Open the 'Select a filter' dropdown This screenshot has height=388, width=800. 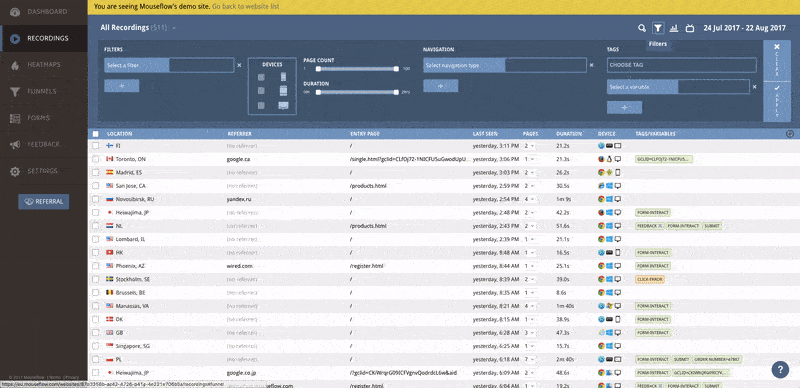[x=169, y=65]
